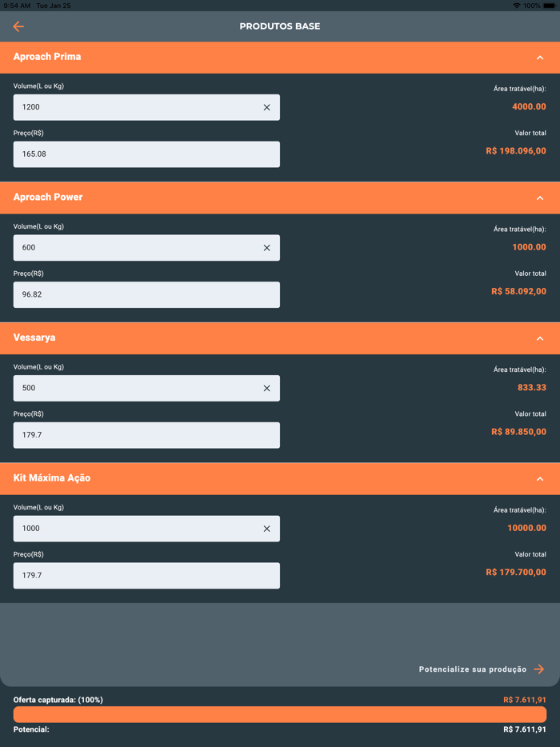Screen dimensions: 560x747
Task: Edit Vessarya volume value 500
Action: click(146, 388)
